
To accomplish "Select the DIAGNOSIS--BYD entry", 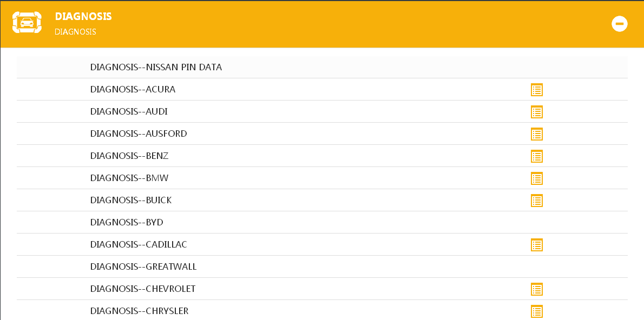I will [x=127, y=222].
